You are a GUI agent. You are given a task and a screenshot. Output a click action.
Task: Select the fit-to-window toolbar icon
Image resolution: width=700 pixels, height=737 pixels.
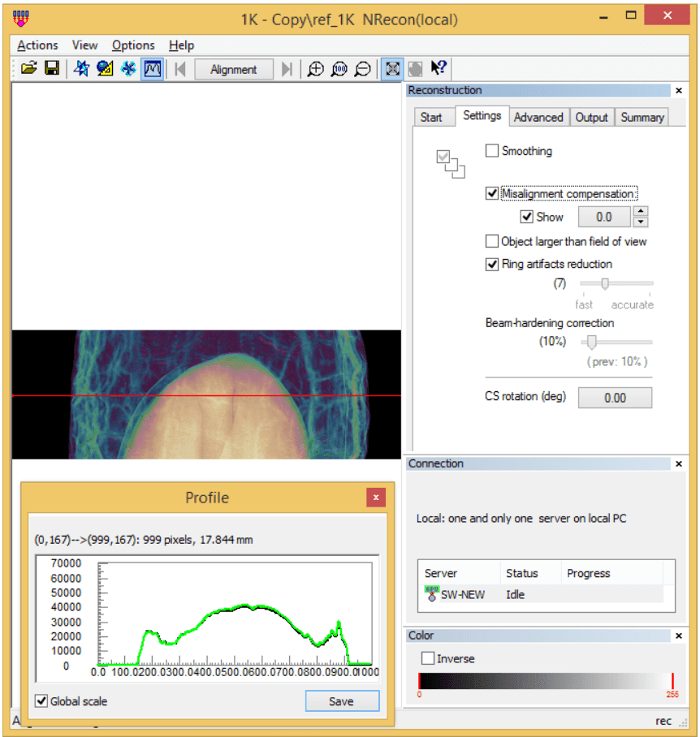(x=391, y=69)
